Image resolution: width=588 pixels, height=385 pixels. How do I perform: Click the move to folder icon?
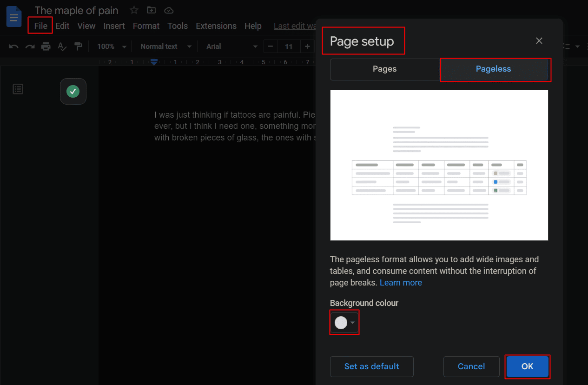point(152,10)
